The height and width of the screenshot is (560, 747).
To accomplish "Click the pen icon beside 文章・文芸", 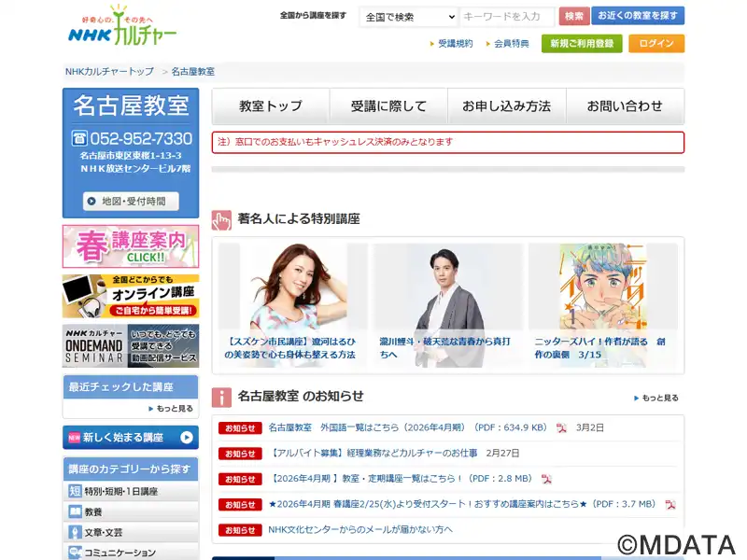I will point(75,532).
